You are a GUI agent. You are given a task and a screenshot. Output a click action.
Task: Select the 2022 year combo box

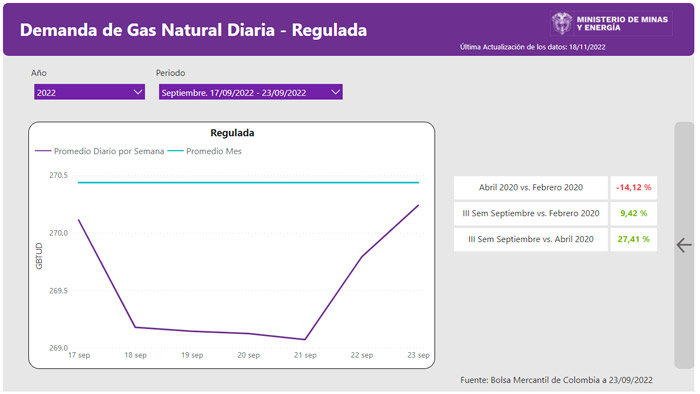[89, 92]
